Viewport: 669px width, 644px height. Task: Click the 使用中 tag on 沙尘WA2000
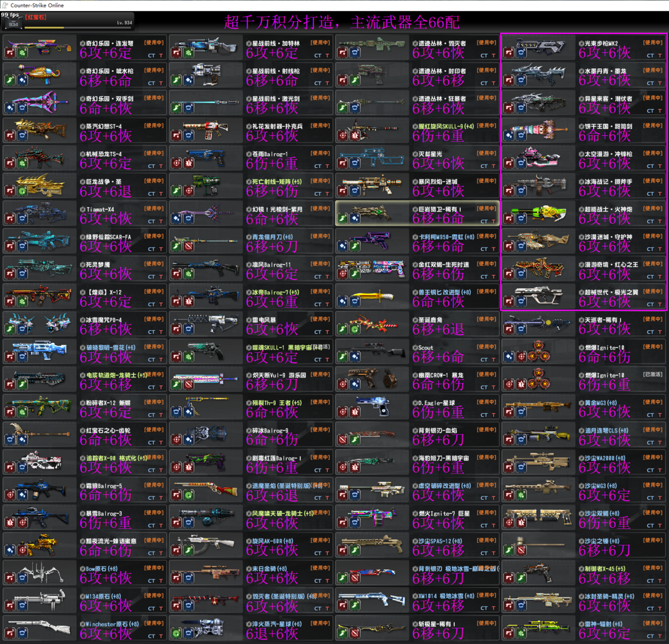pos(654,457)
